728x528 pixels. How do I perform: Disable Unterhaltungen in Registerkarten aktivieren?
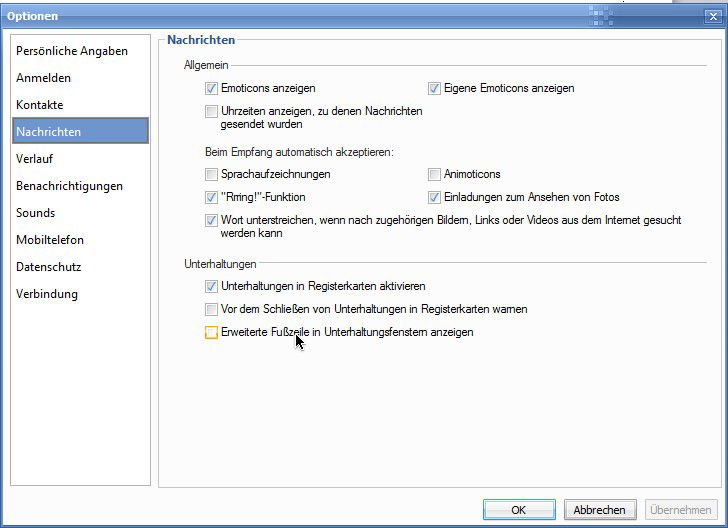(211, 287)
